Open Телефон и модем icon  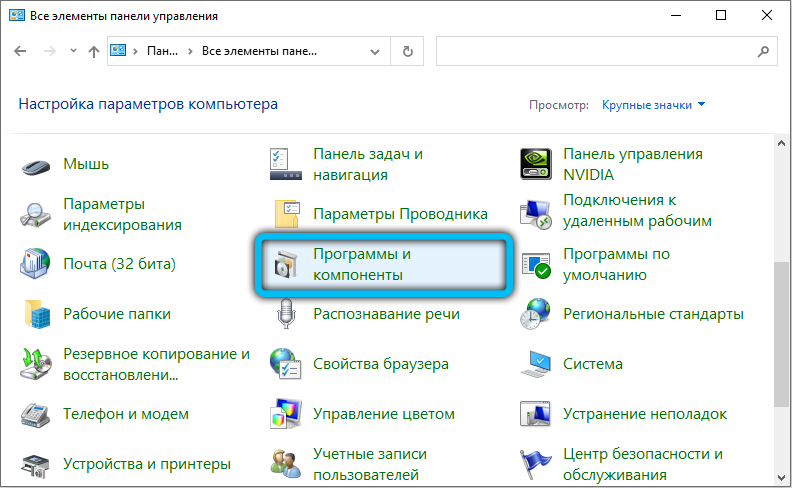(37, 414)
